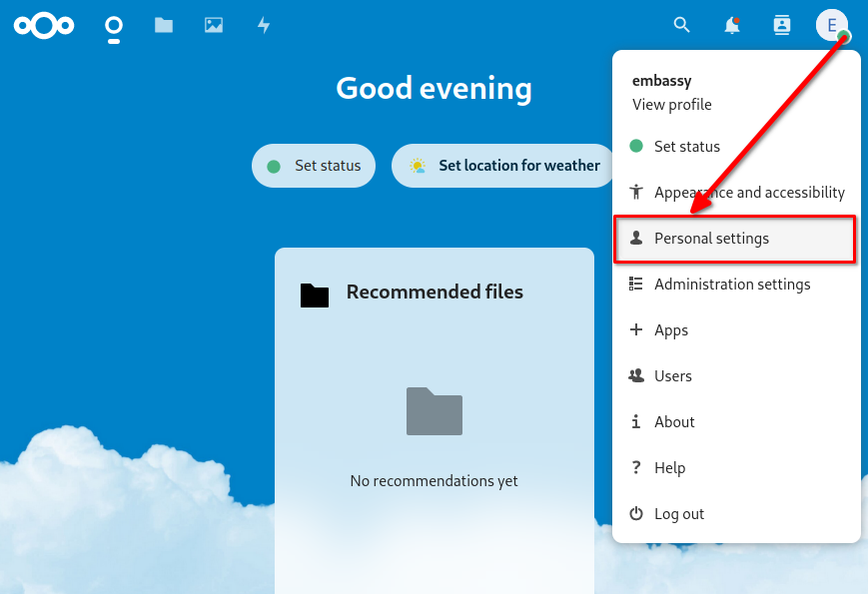Click the Appearance and accessibility person icon
This screenshot has width=868, height=594.
pos(635,192)
